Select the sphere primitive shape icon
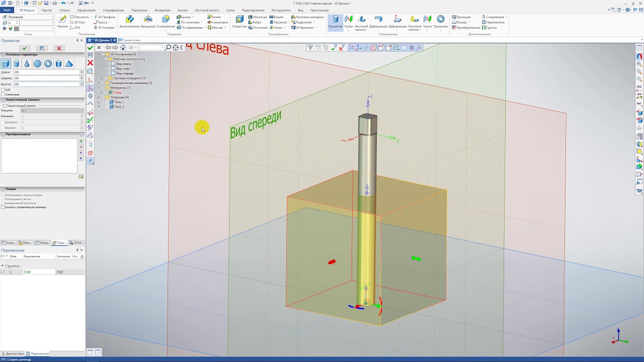Screen dimensions: 644x362 coord(37,64)
